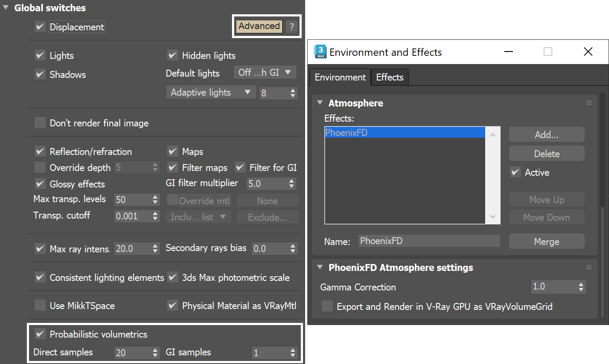
Task: Click the Merge button
Action: click(x=547, y=242)
